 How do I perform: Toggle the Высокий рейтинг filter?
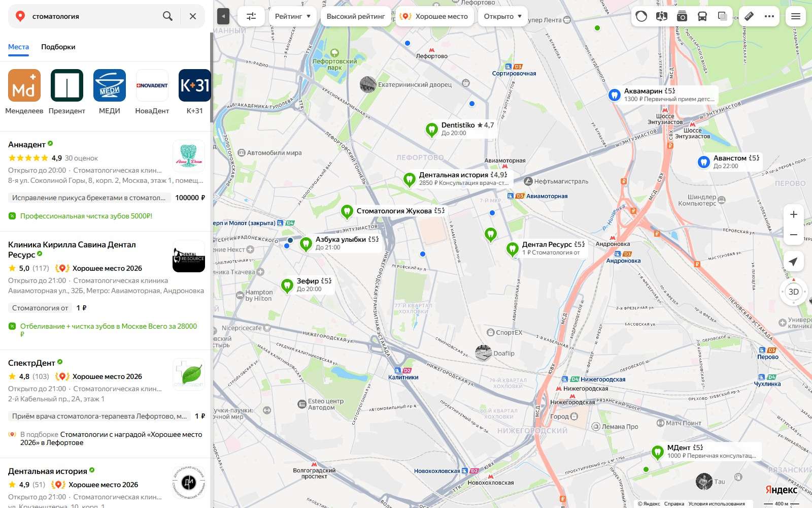coord(356,16)
